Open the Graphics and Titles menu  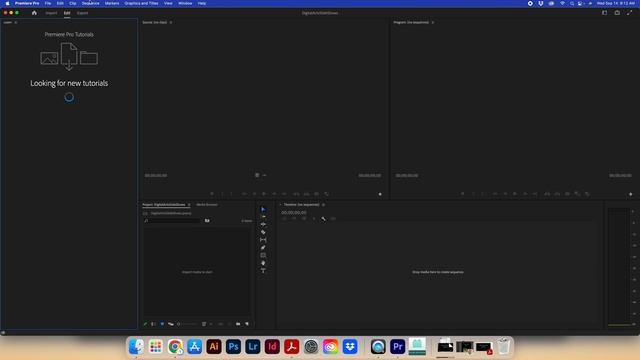click(x=141, y=3)
